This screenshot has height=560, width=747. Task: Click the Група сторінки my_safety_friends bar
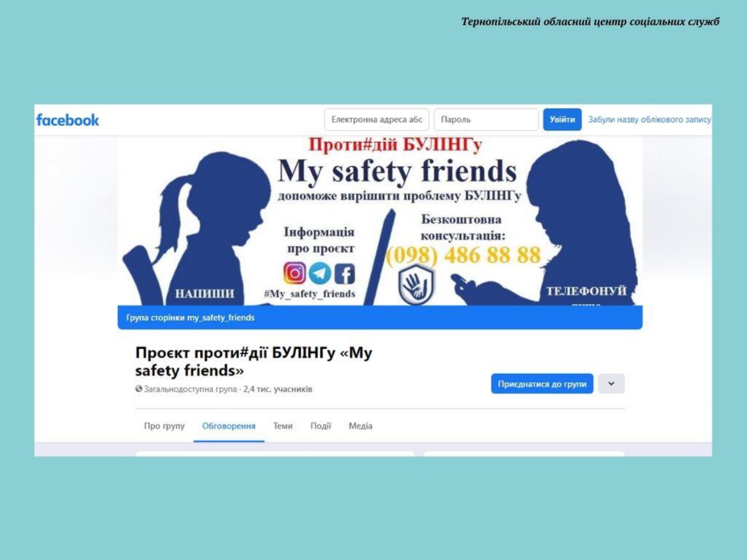pos(380,318)
